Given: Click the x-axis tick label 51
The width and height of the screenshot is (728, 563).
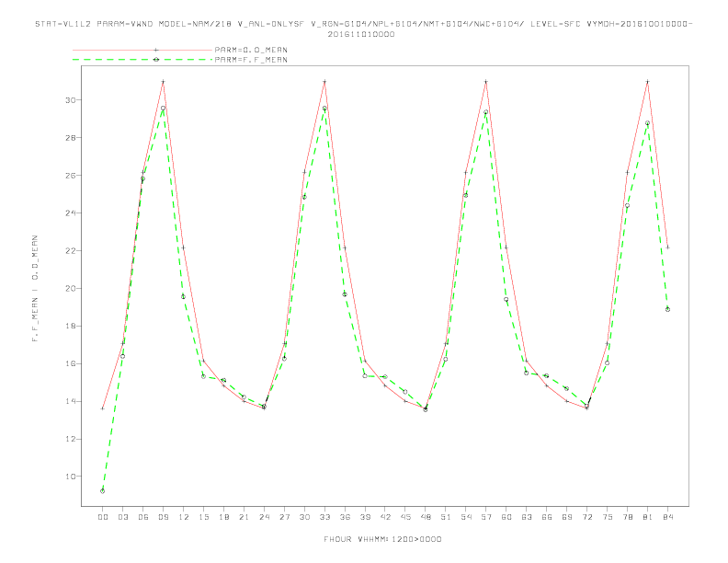Looking at the screenshot, I should coord(446,517).
